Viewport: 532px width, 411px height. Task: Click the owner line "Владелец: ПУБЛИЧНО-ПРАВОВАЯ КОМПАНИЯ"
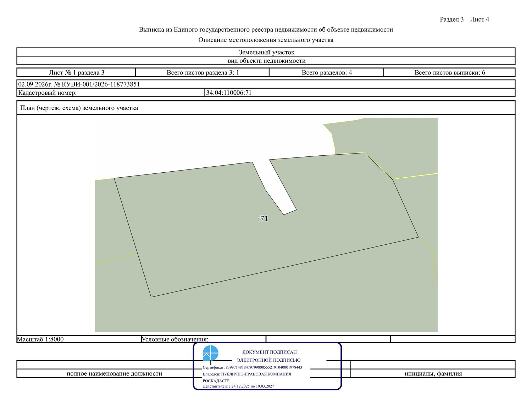pyautogui.click(x=247, y=374)
